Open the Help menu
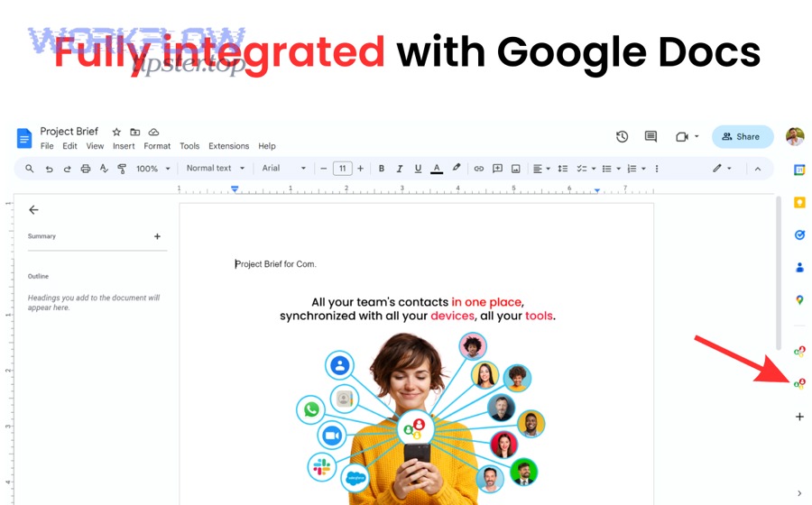The width and height of the screenshot is (812, 505). coord(267,146)
